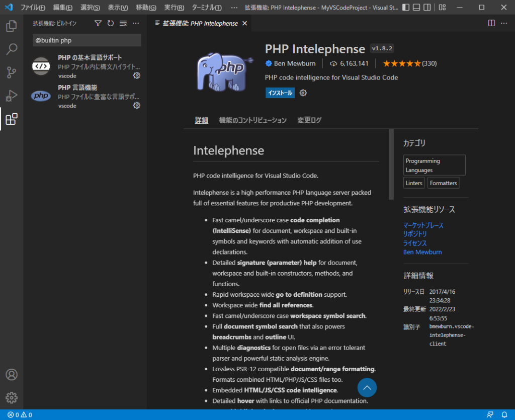Viewport: 515px width, 420px height.
Task: Clear extension search results icon
Action: click(x=123, y=24)
